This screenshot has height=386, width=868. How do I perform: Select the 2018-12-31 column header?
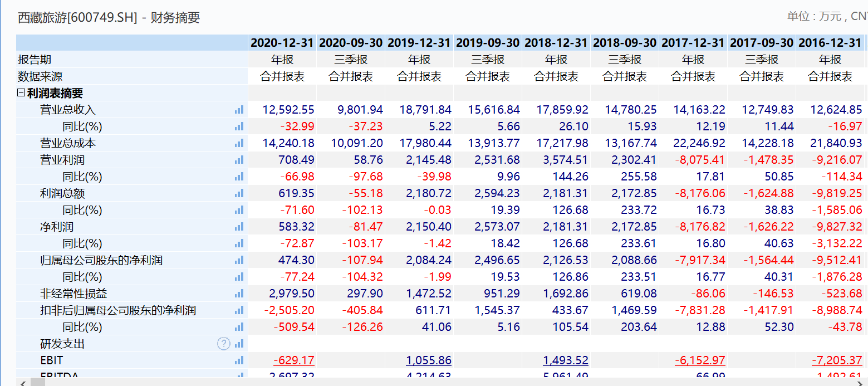point(556,43)
